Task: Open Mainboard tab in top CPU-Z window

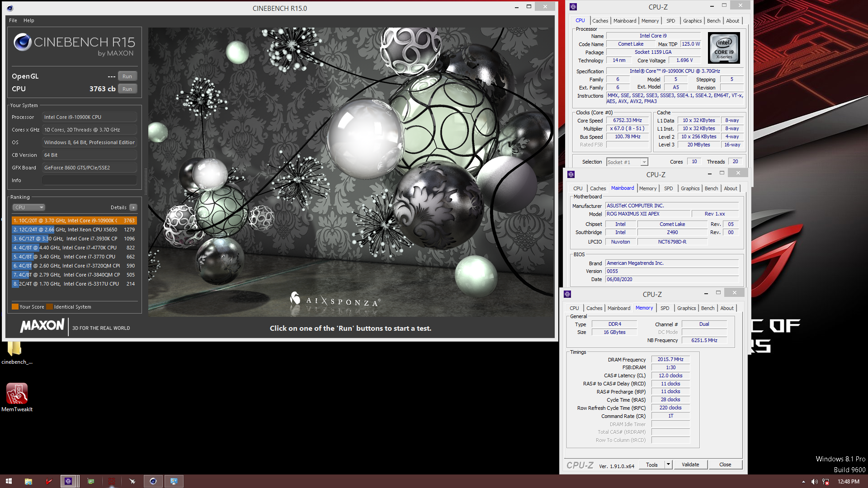Action: [625, 21]
